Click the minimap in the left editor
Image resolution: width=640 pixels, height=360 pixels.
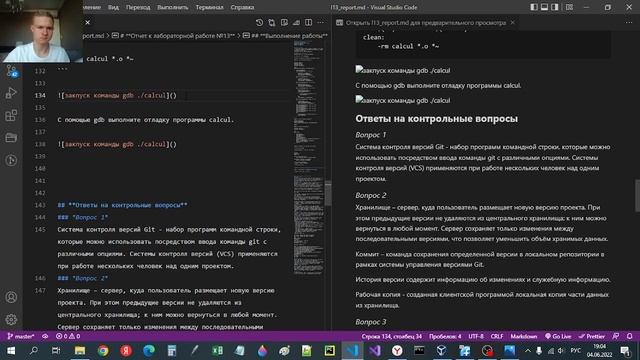coord(308,159)
